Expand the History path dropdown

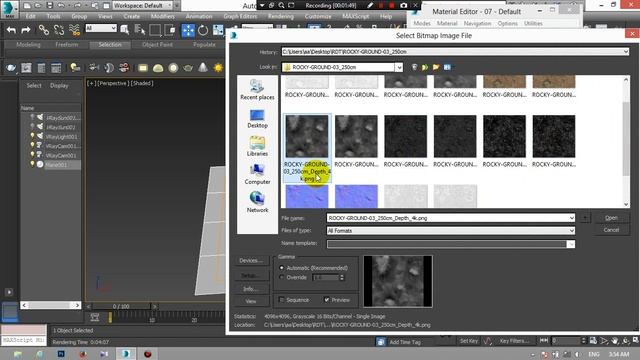click(x=626, y=52)
